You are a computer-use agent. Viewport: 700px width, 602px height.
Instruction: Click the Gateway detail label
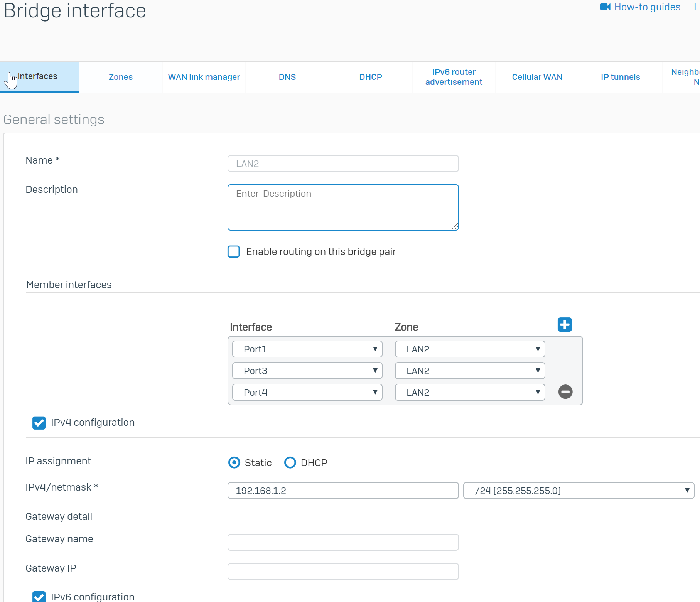[59, 516]
